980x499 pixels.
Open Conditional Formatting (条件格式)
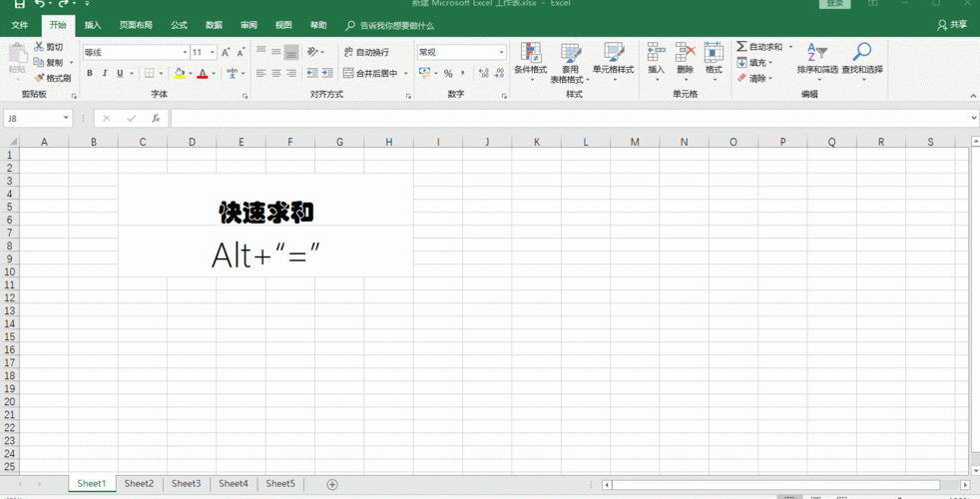pos(531,62)
